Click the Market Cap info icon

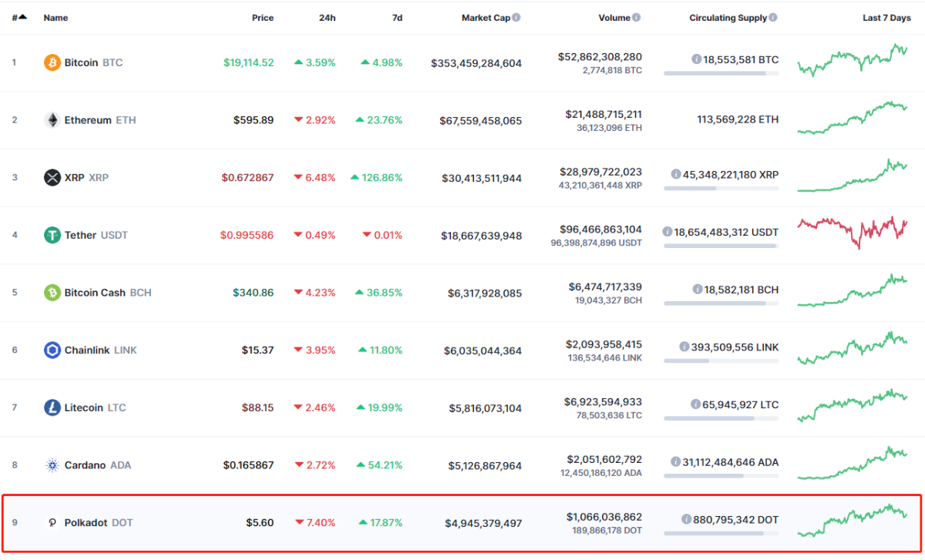pos(516,17)
